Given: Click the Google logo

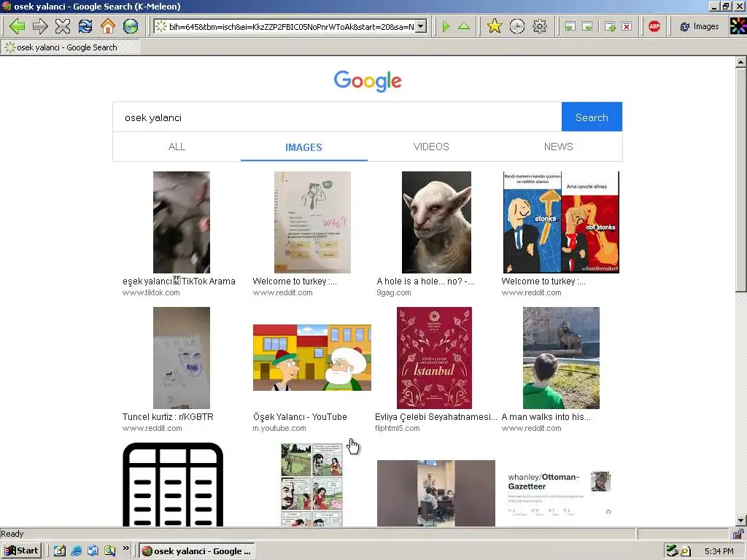Looking at the screenshot, I should [x=368, y=81].
